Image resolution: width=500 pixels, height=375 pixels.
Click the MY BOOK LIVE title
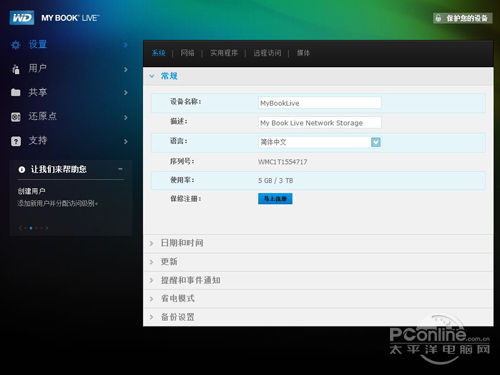coord(70,18)
